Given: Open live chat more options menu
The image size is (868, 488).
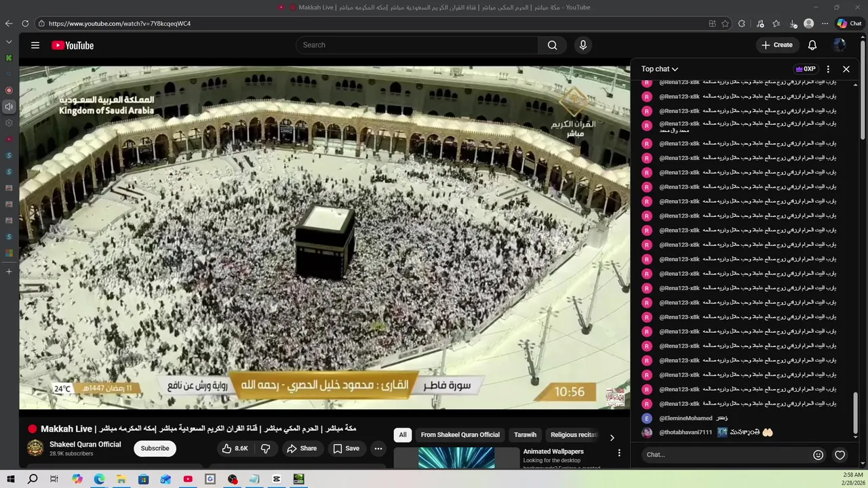Looking at the screenshot, I should click(x=828, y=69).
